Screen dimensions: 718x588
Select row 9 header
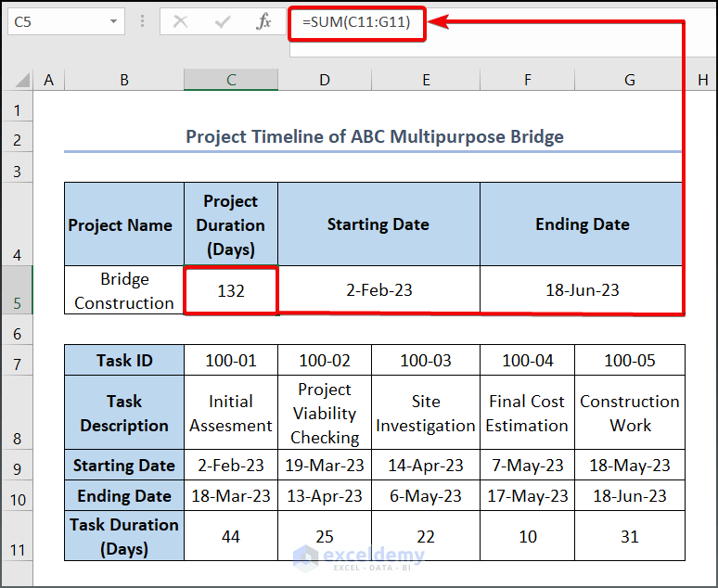17,465
